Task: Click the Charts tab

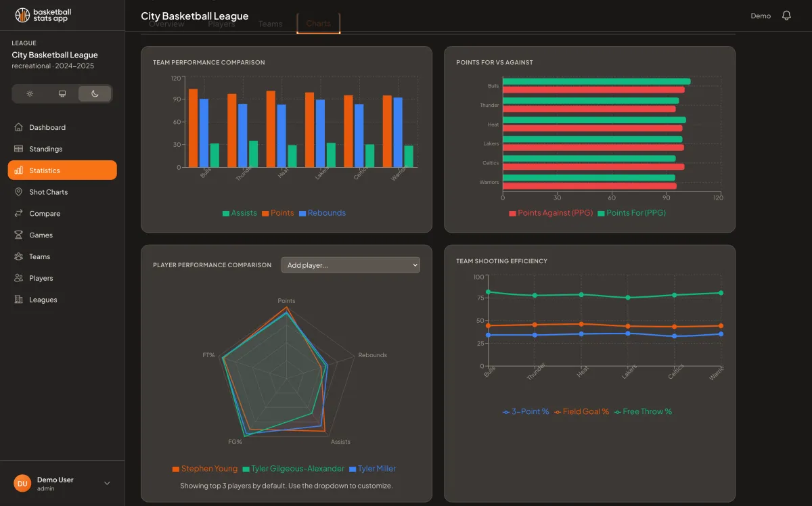Action: [318, 23]
